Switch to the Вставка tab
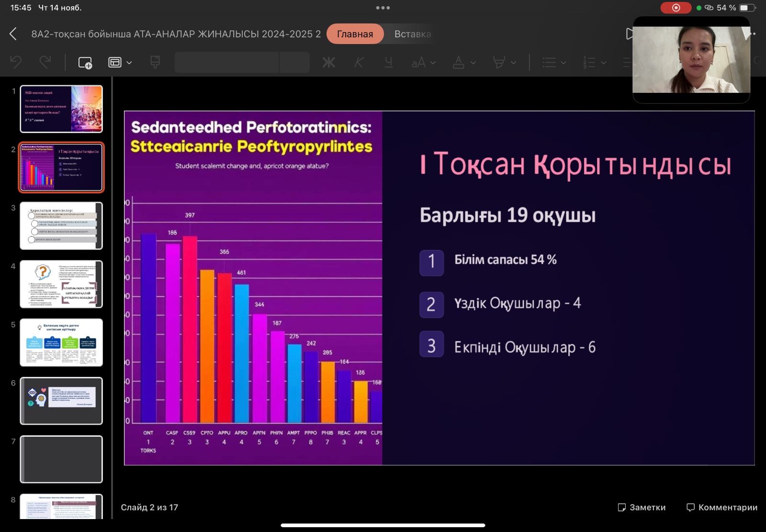 click(x=412, y=34)
